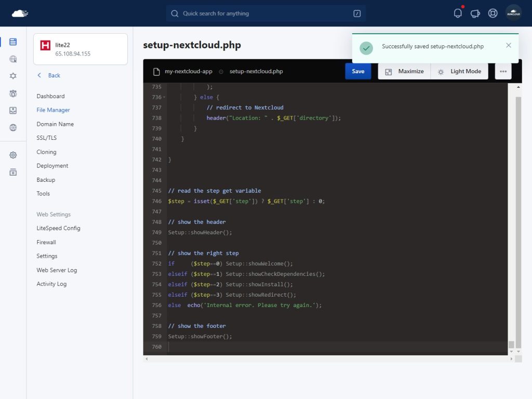The height and width of the screenshot is (399, 532).
Task: Collapse code fold arrow at line 736
Action: coord(164,97)
